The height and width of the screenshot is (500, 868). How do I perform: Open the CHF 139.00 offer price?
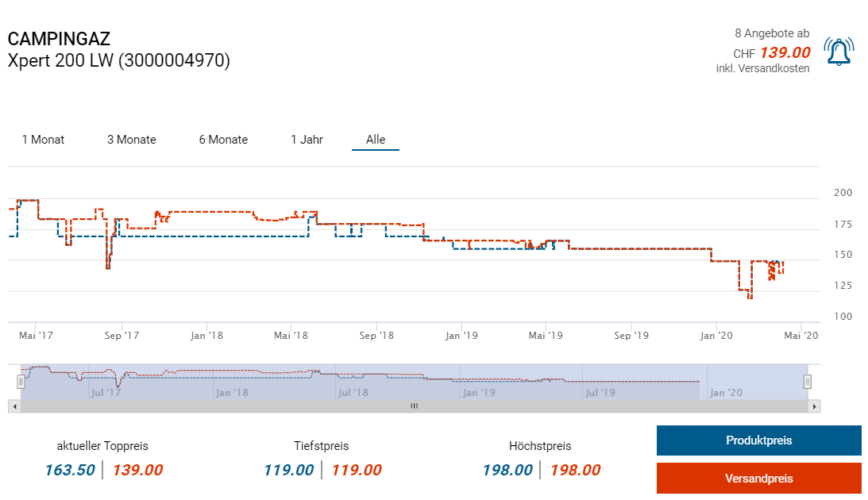[785, 53]
